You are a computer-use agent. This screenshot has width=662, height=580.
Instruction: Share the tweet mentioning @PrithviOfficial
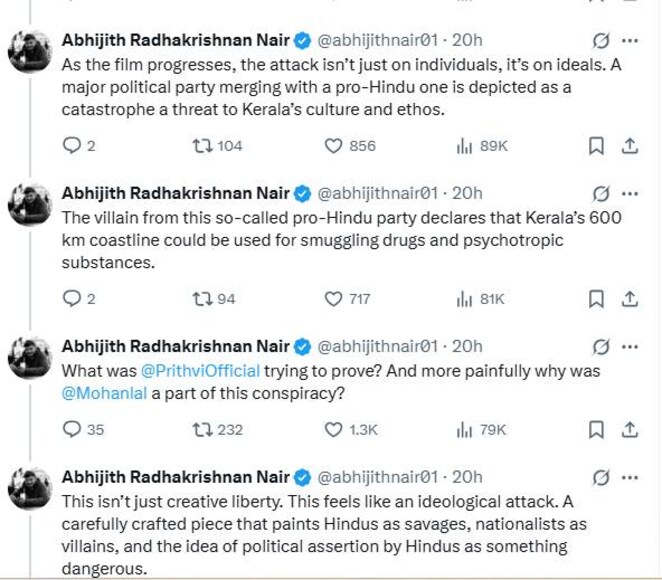point(630,430)
